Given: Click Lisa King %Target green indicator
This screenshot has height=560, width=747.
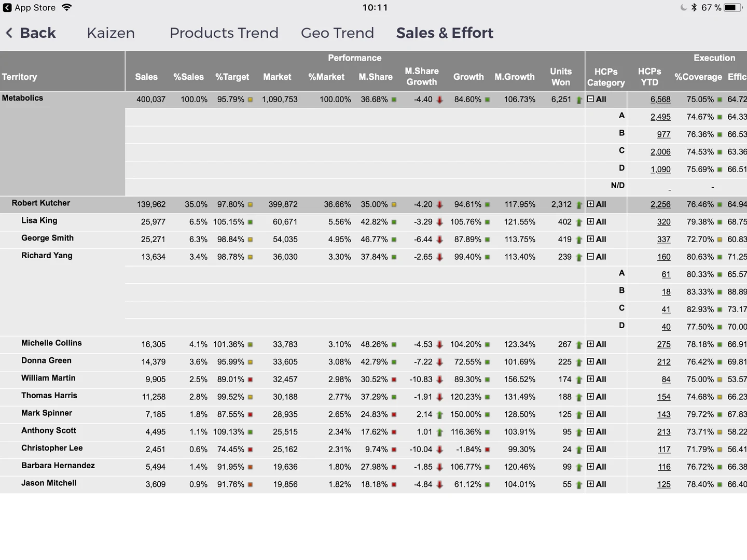Looking at the screenshot, I should click(x=250, y=222).
